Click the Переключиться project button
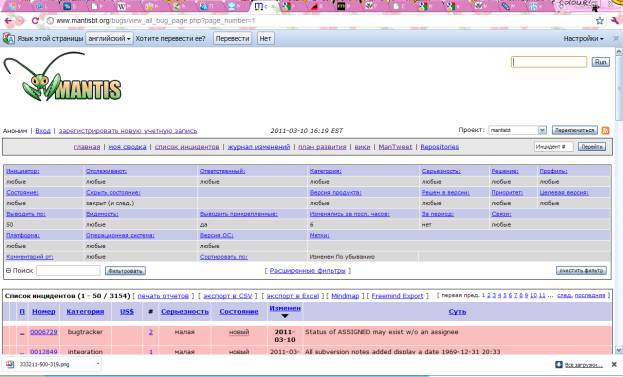The height and width of the screenshot is (377, 623). coord(575,130)
